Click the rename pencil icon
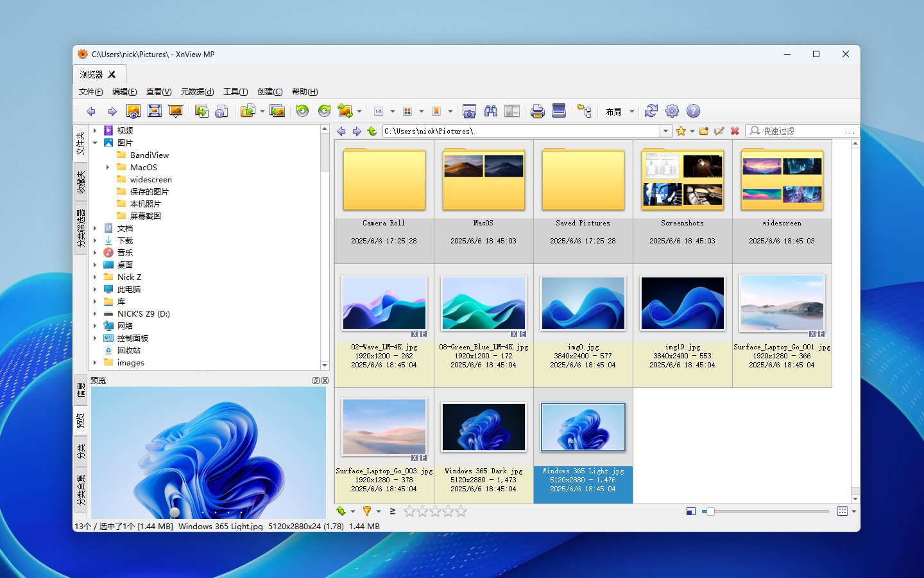Image resolution: width=924 pixels, height=578 pixels. (x=719, y=131)
